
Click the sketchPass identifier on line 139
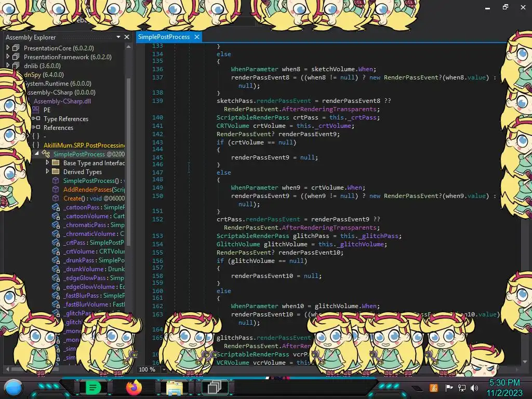pyautogui.click(x=235, y=101)
